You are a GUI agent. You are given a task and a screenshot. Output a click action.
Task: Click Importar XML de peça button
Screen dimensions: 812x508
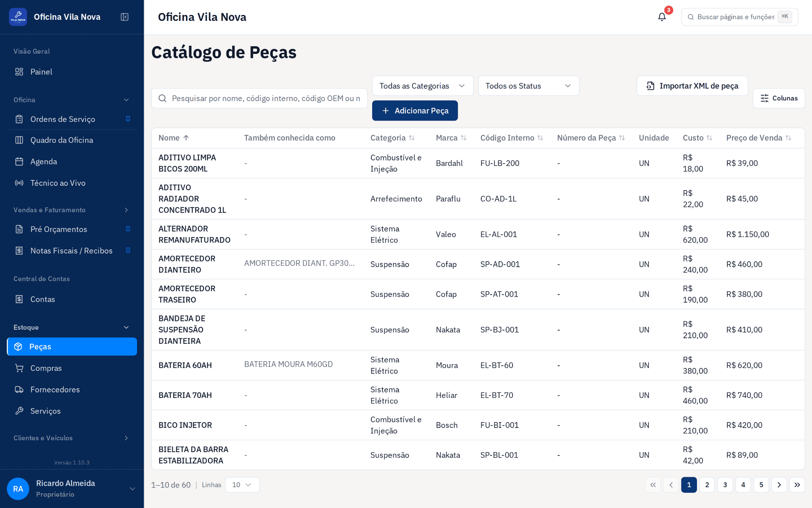point(692,86)
